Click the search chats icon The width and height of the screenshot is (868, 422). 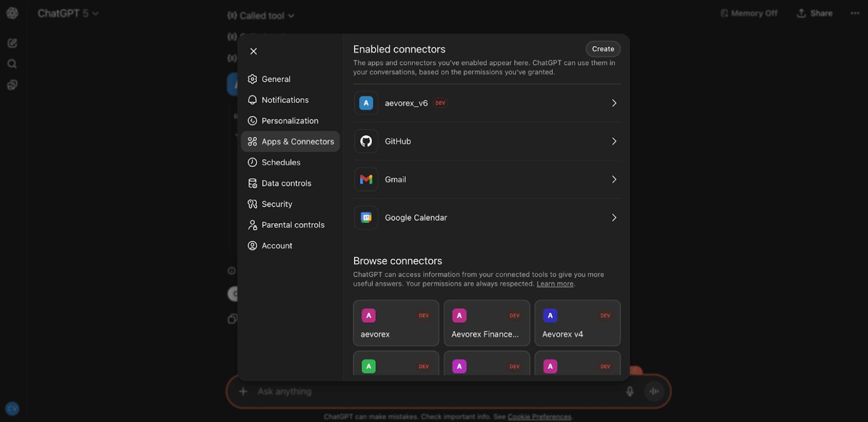[x=12, y=64]
